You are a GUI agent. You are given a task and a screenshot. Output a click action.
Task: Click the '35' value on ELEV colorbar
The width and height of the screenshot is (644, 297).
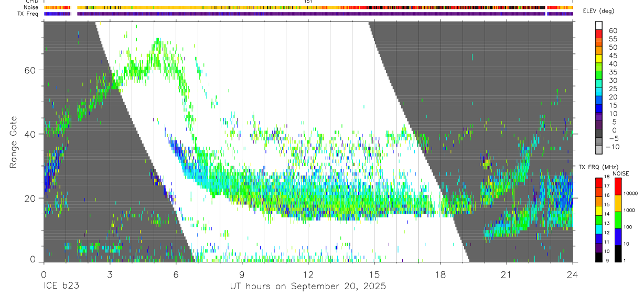(x=613, y=72)
